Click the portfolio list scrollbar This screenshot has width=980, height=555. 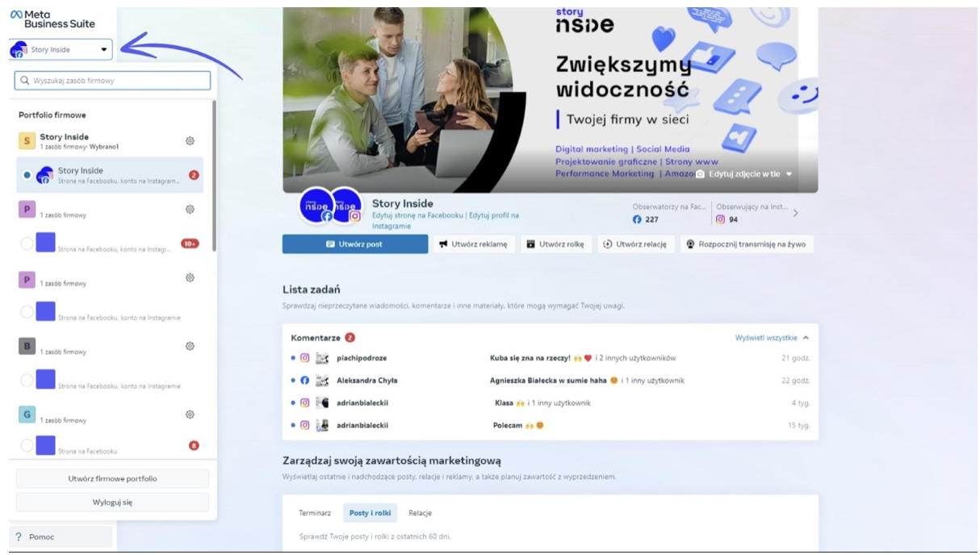[x=214, y=176]
